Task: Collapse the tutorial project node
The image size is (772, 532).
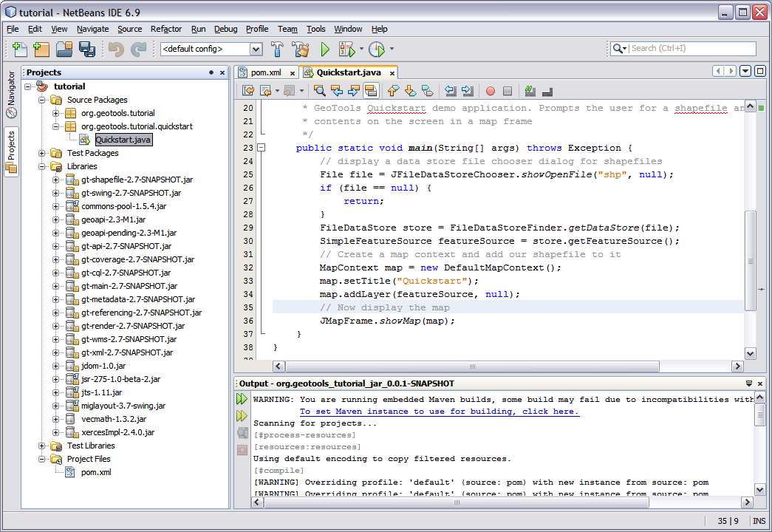Action: tap(28, 86)
